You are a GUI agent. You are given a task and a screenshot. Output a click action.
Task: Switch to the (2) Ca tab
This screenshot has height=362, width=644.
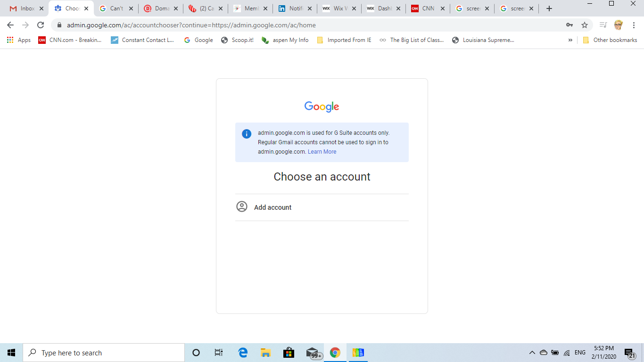(206, 8)
